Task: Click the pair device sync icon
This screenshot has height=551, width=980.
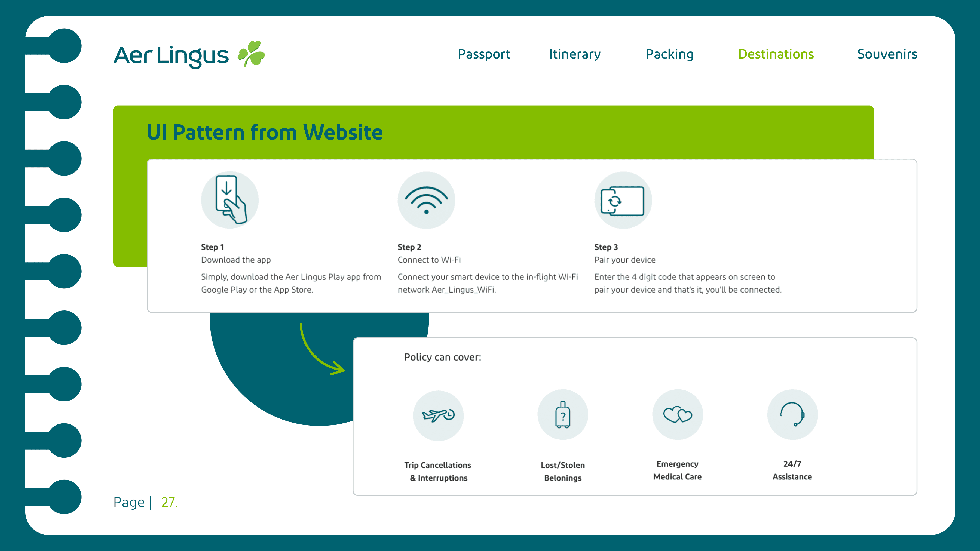Action: pyautogui.click(x=623, y=200)
